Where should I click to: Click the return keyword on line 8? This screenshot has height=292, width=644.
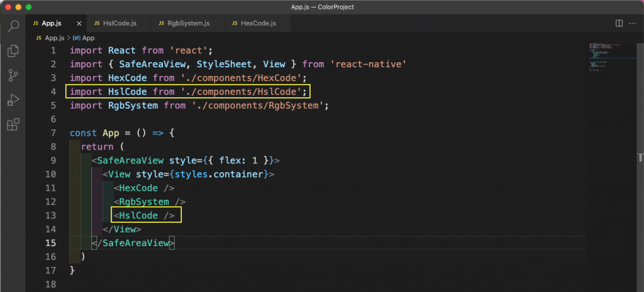point(97,147)
